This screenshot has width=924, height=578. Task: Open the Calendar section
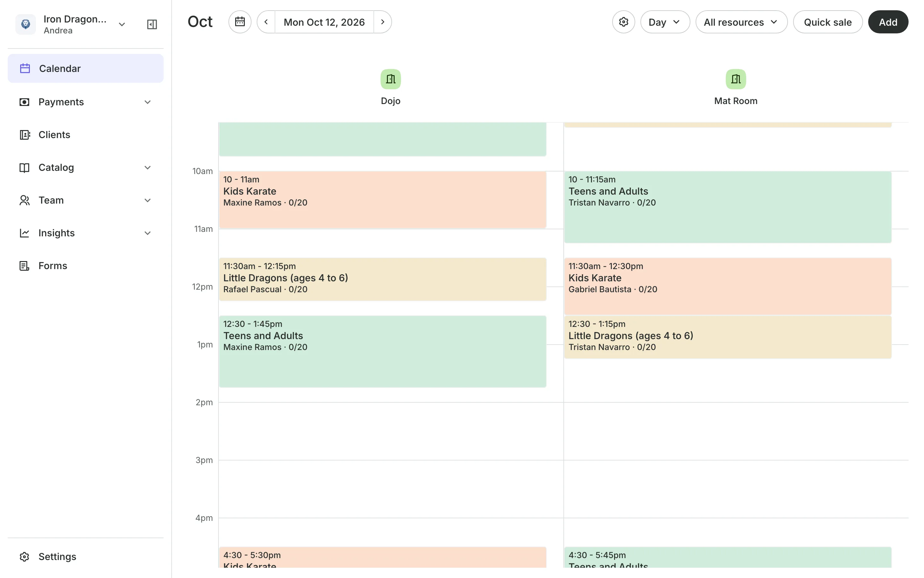[x=86, y=68]
